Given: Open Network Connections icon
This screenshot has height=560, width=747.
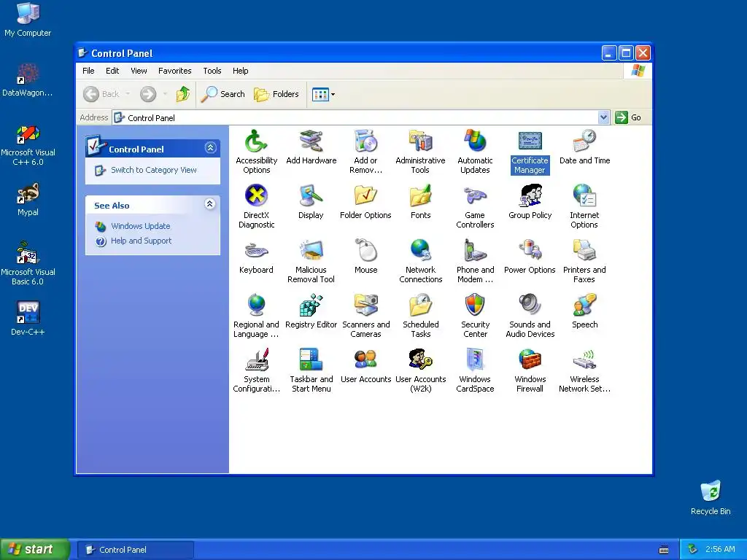Looking at the screenshot, I should [421, 261].
